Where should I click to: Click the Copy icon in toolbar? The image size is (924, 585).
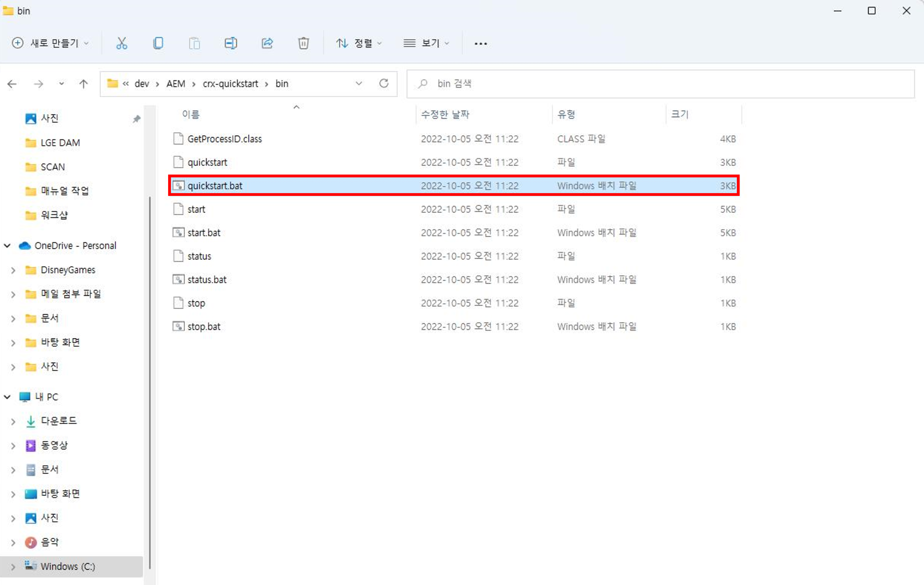[x=158, y=43]
